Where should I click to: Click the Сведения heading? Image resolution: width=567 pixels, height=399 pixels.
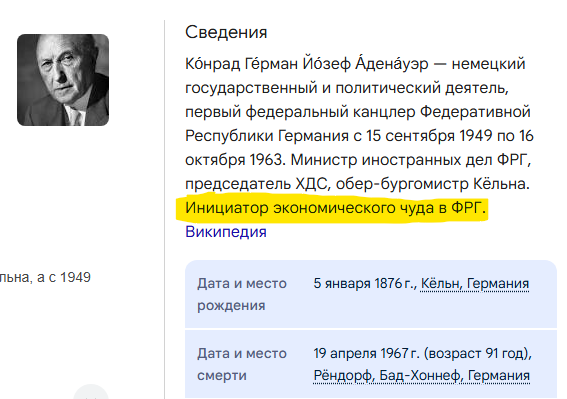click(x=226, y=32)
